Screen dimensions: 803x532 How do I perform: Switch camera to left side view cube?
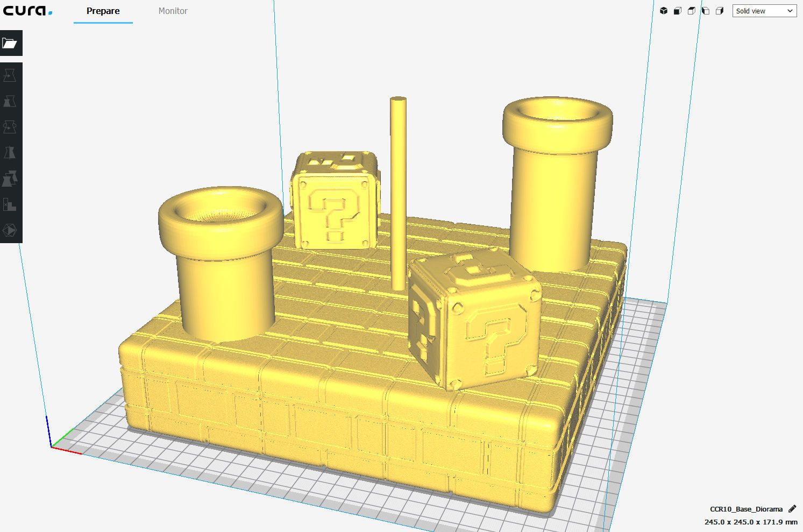point(706,11)
